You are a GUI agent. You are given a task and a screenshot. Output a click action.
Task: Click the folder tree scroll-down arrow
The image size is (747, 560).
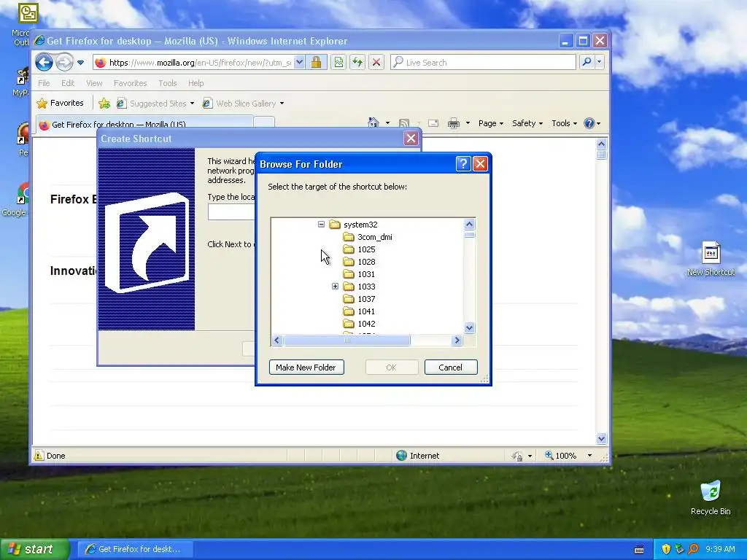click(x=469, y=327)
